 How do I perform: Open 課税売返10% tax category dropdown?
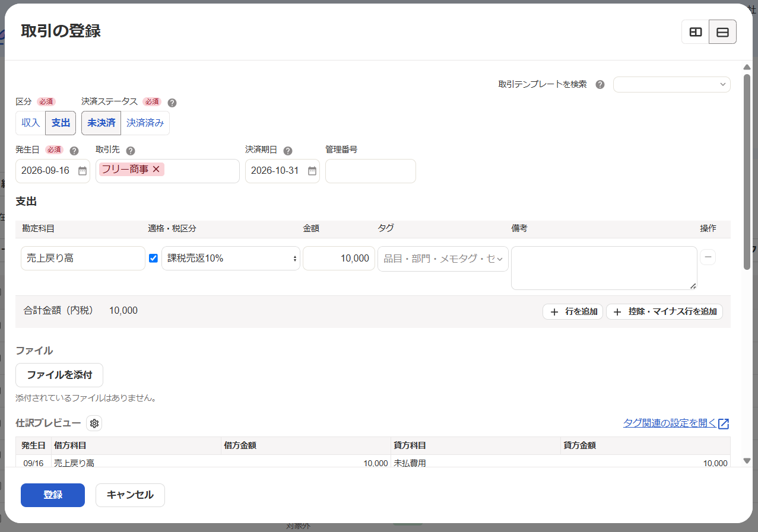231,259
